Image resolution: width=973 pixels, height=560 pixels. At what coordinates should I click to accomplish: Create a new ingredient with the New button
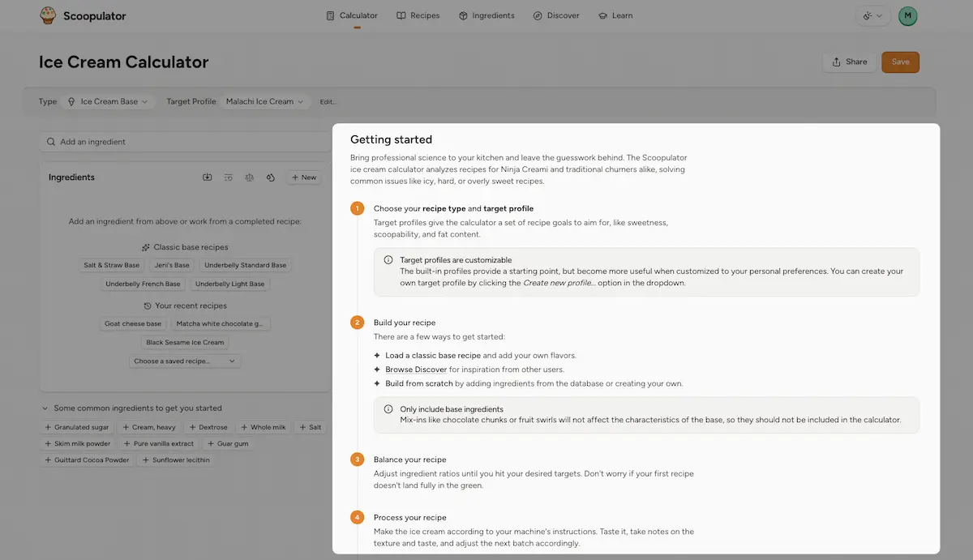tap(303, 177)
